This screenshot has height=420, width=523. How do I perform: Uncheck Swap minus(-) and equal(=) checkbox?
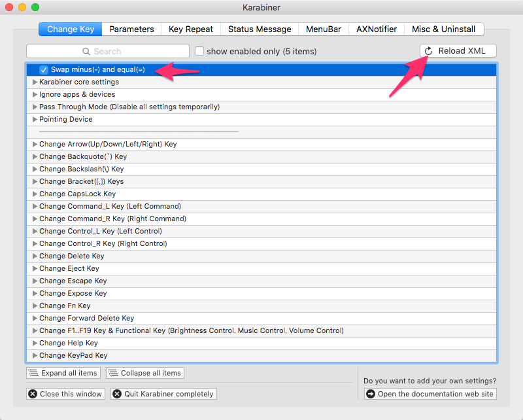[x=44, y=70]
